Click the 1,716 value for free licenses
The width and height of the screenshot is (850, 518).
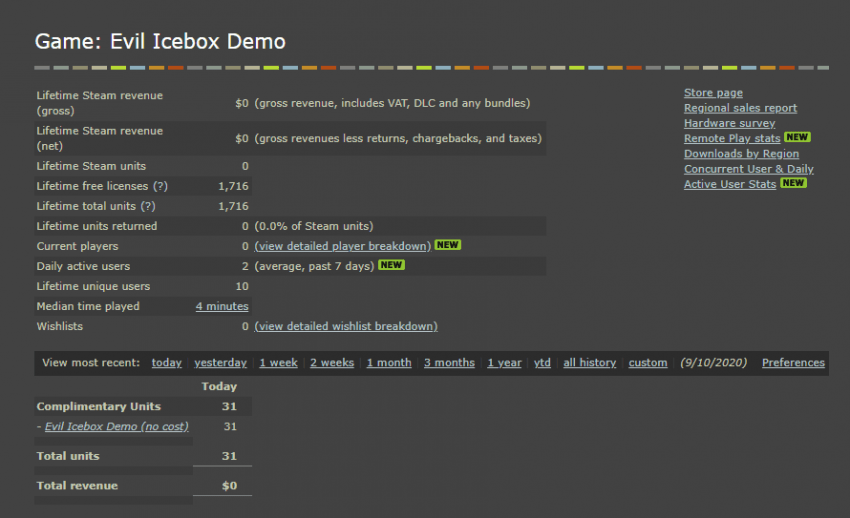click(x=233, y=186)
